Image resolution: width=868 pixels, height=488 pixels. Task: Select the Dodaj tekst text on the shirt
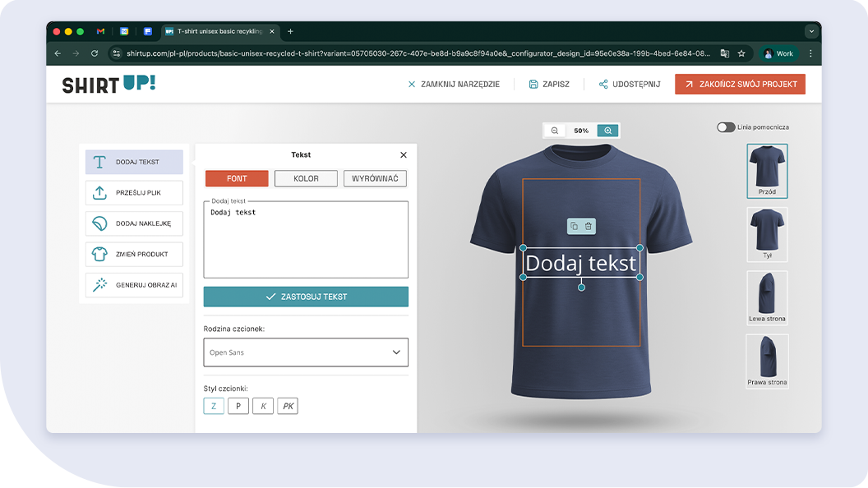coord(581,263)
